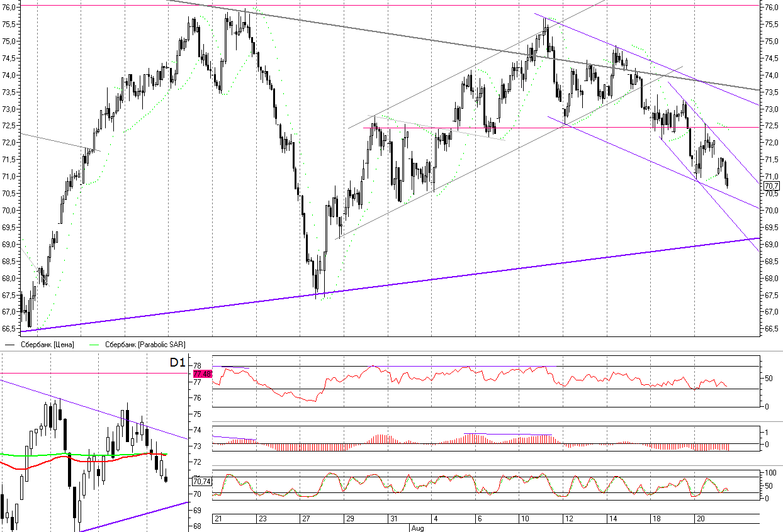Click the date 27 on the time axis
The image size is (783, 532).
point(306,519)
